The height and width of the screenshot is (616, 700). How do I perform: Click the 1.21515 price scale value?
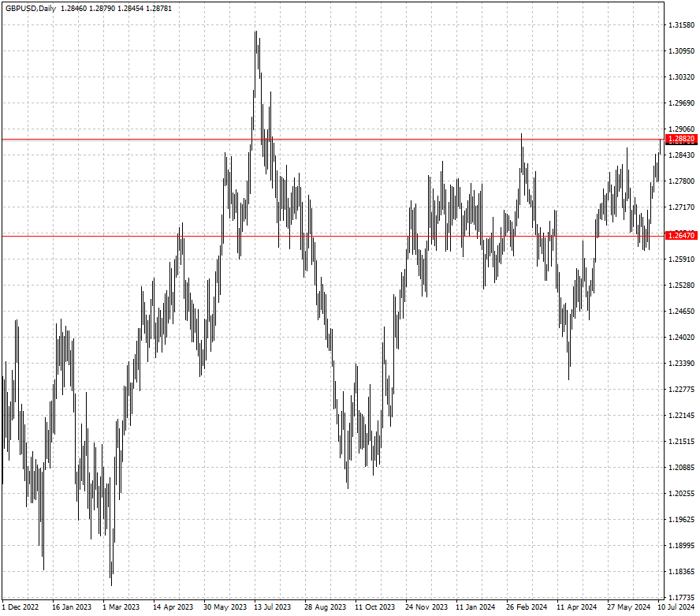coord(681,442)
